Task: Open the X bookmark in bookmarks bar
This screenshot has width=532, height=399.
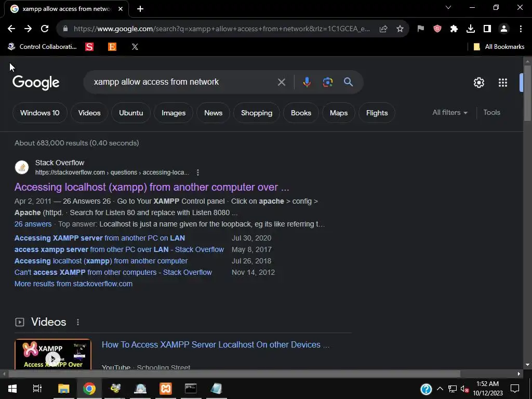Action: tap(135, 47)
